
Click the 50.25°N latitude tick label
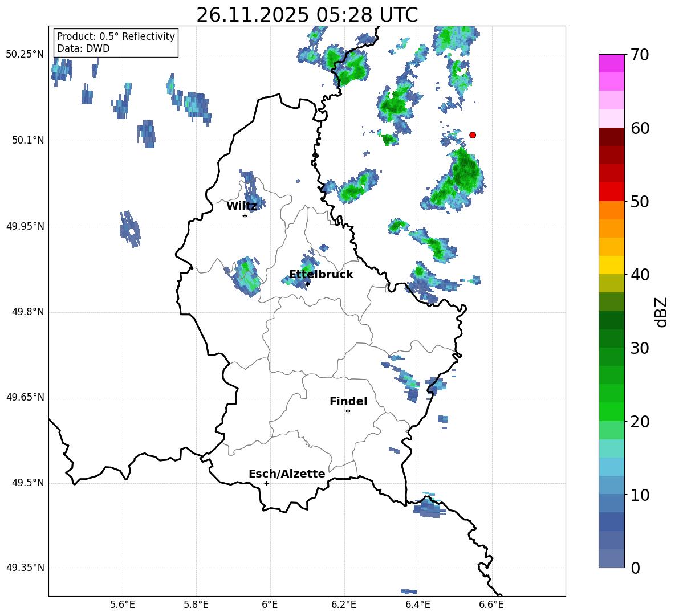pyautogui.click(x=25, y=55)
